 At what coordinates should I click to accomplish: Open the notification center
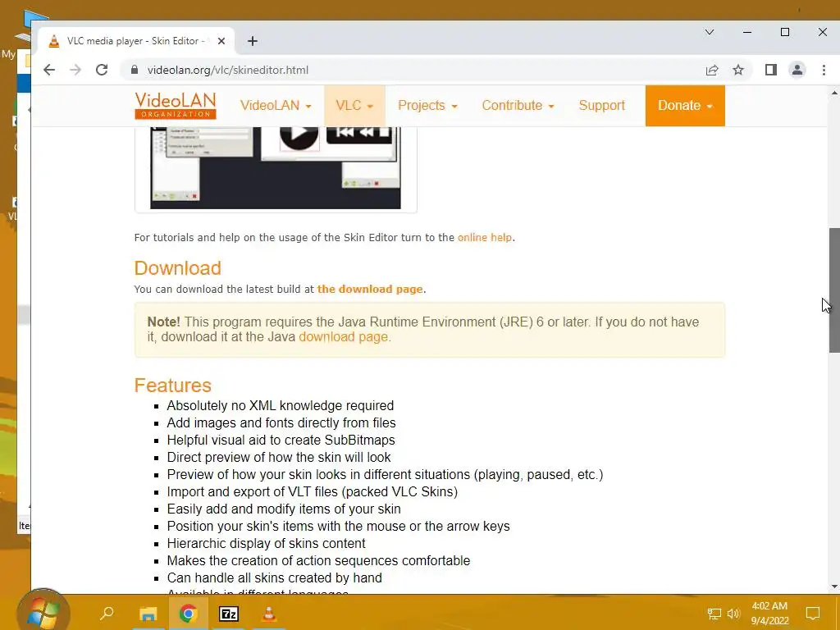[813, 614]
